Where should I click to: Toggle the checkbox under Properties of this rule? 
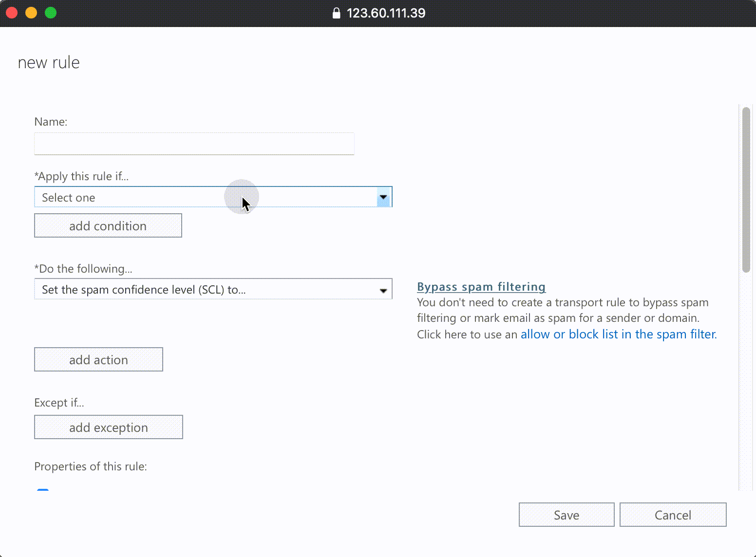click(x=43, y=489)
